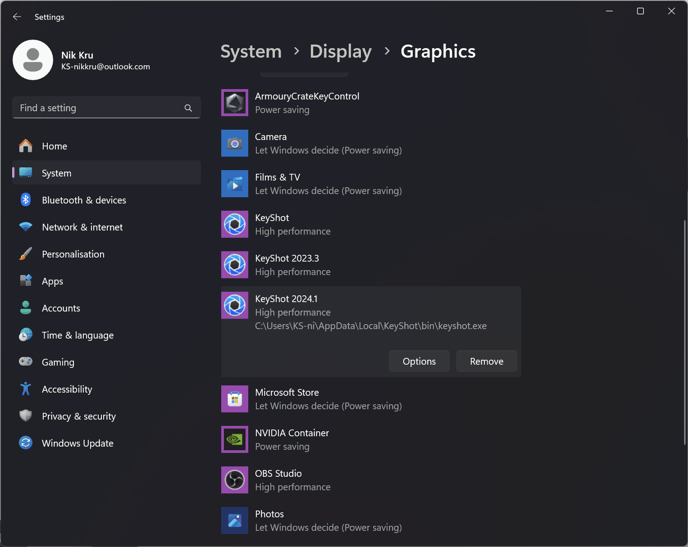Screen dimensions: 688x547
Task: Click the Time & language globe icon
Action: coord(25,335)
